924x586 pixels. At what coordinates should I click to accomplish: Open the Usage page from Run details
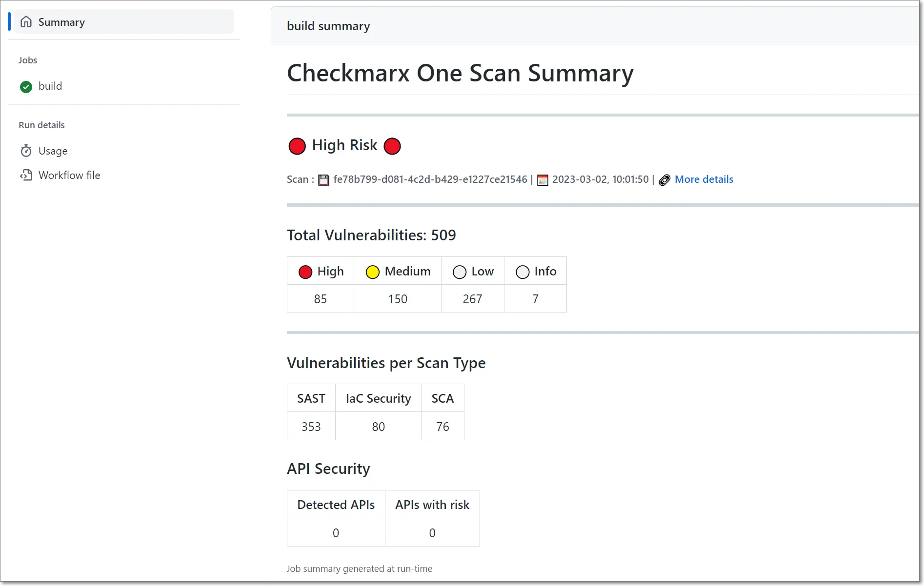pyautogui.click(x=53, y=151)
